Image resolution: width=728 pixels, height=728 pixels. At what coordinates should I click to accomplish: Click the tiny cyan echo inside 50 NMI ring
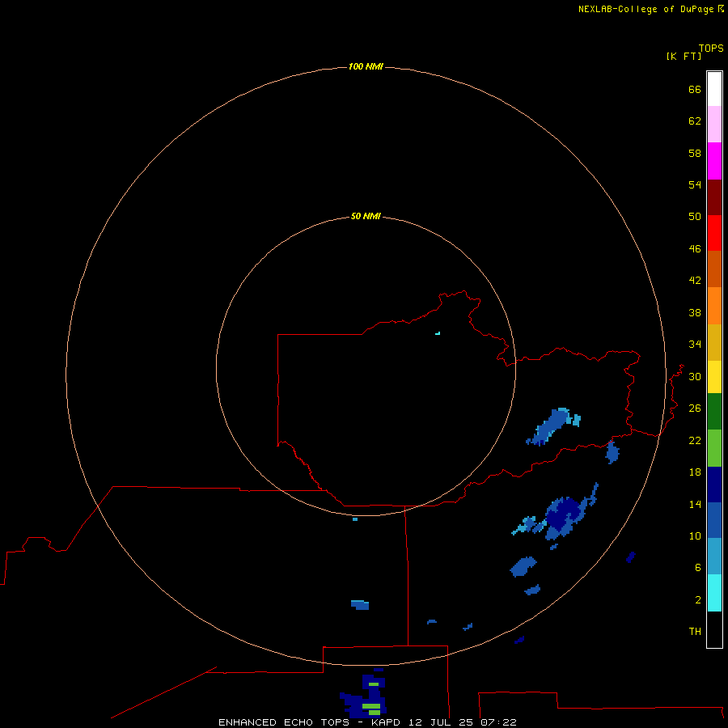point(438,333)
